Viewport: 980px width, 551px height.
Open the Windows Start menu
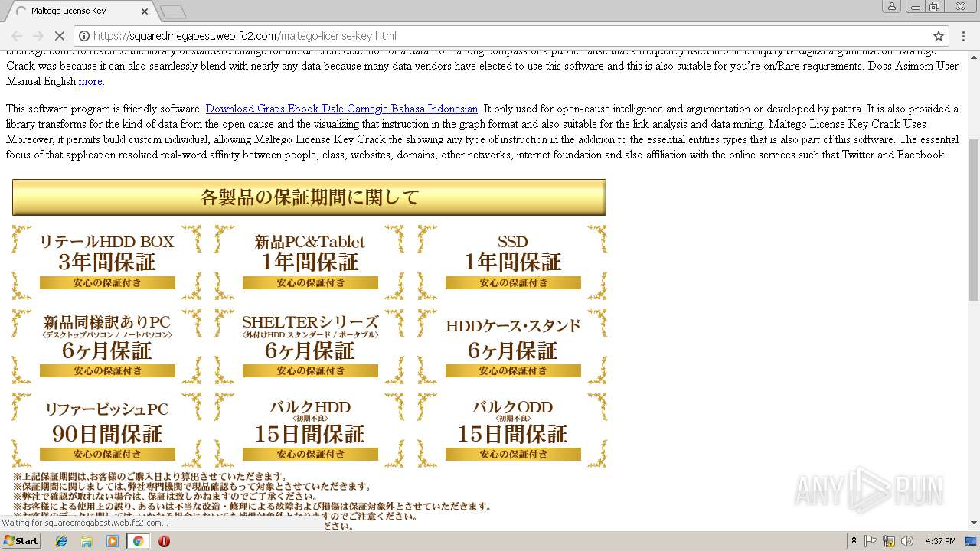pos(21,540)
